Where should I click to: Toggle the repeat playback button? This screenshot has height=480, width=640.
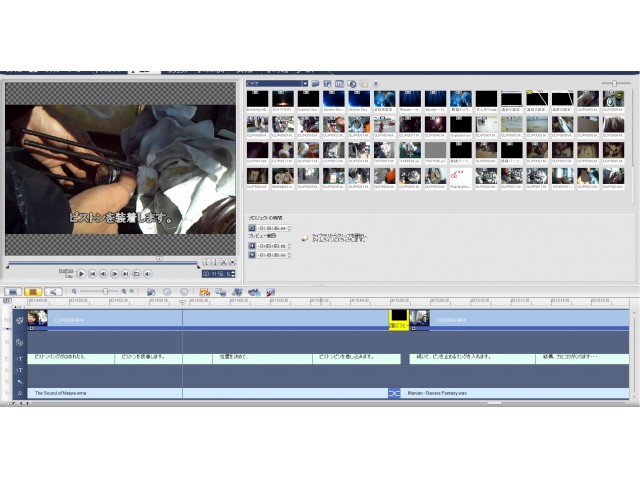point(136,273)
